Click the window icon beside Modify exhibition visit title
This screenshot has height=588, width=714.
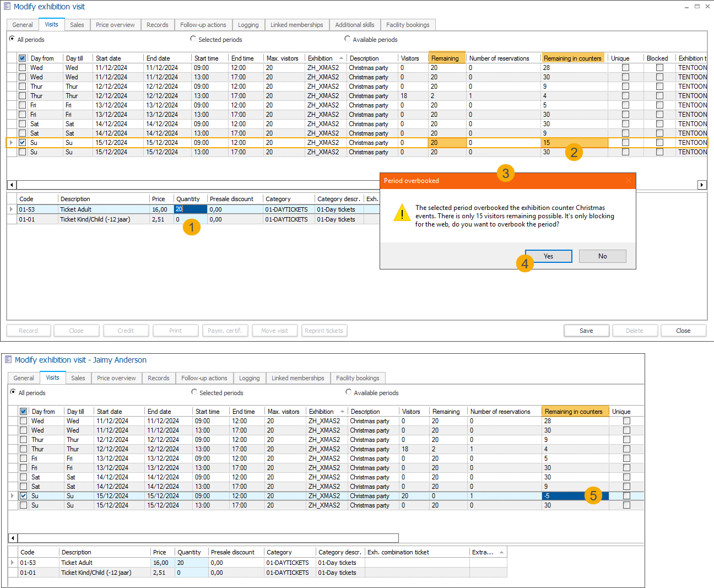coord(7,7)
